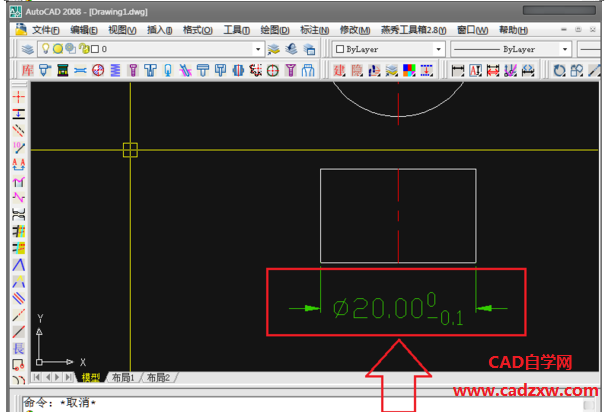Click the command line input area
607x414 pixels.
pos(302,403)
